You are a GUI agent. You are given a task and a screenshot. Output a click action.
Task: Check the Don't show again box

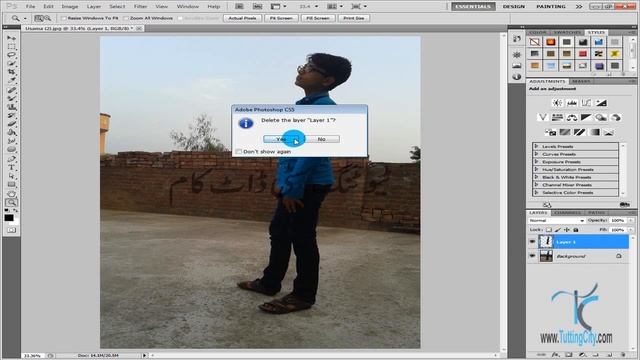click(239, 151)
